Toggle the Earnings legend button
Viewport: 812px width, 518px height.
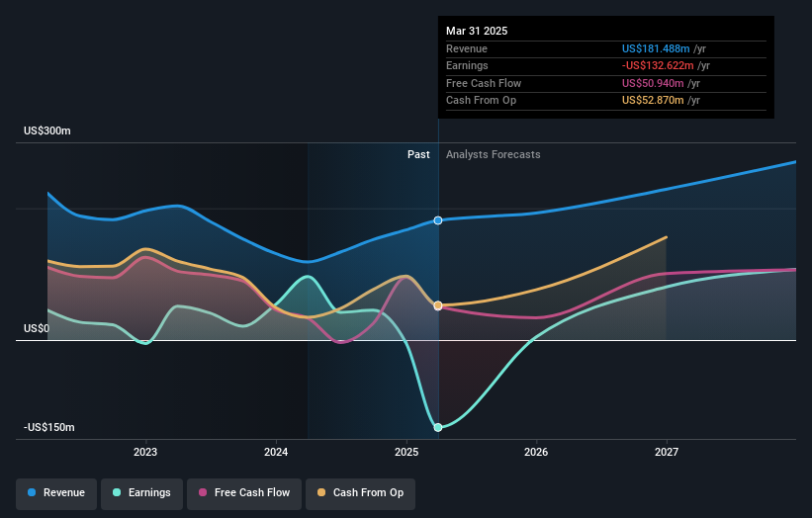tap(141, 493)
